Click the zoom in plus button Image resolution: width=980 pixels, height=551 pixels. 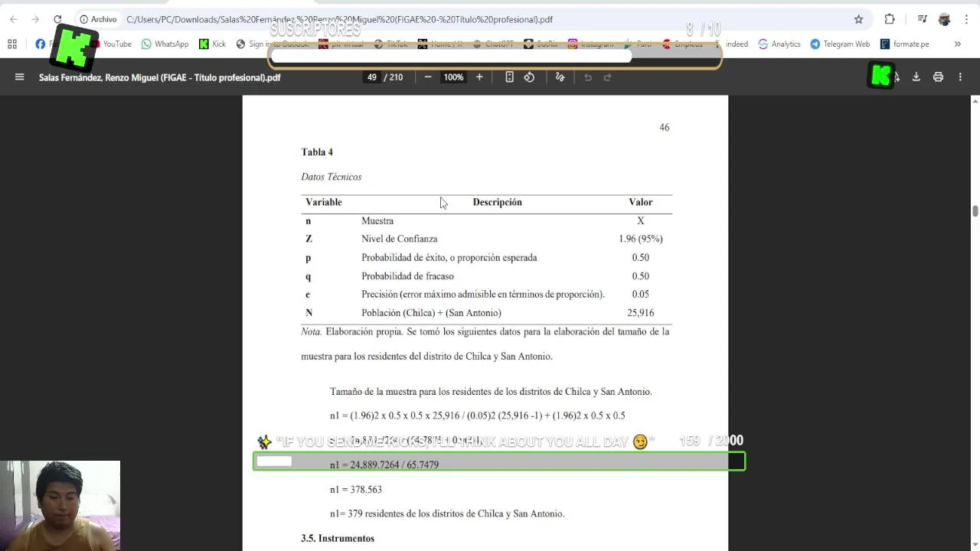(x=479, y=77)
